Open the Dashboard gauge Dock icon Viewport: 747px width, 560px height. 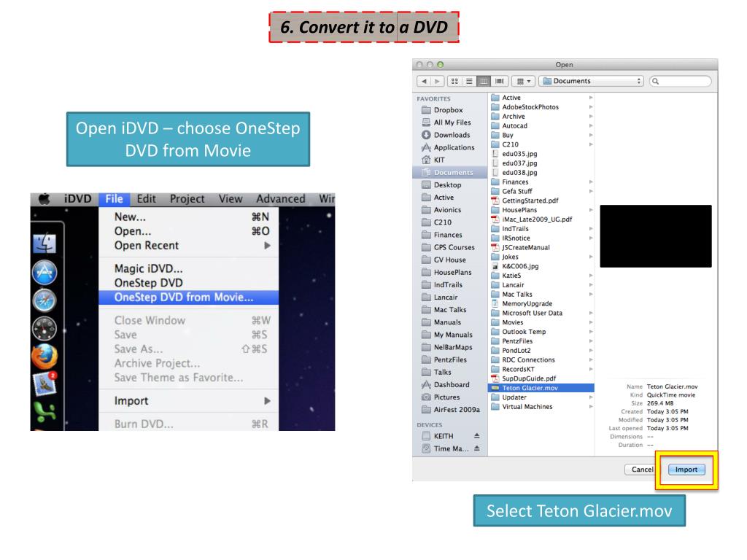(44, 329)
